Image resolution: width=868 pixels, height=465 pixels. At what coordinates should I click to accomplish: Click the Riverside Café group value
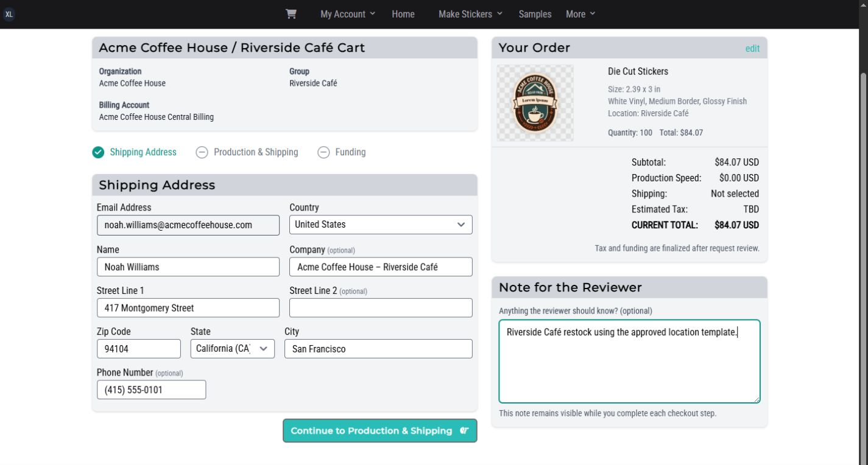click(x=313, y=83)
